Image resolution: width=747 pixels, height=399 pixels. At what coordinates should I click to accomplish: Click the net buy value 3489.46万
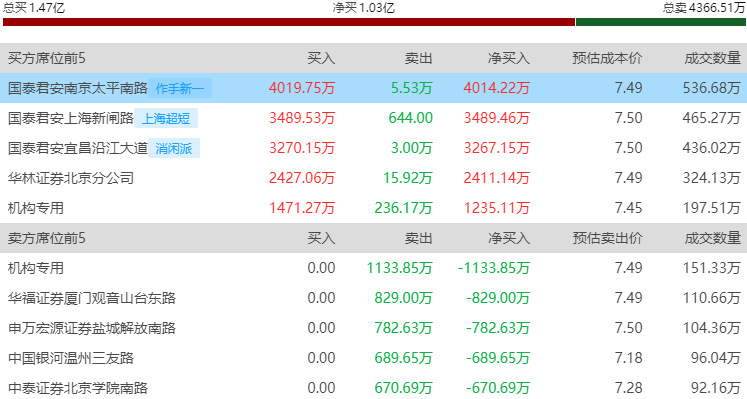pyautogui.click(x=496, y=118)
